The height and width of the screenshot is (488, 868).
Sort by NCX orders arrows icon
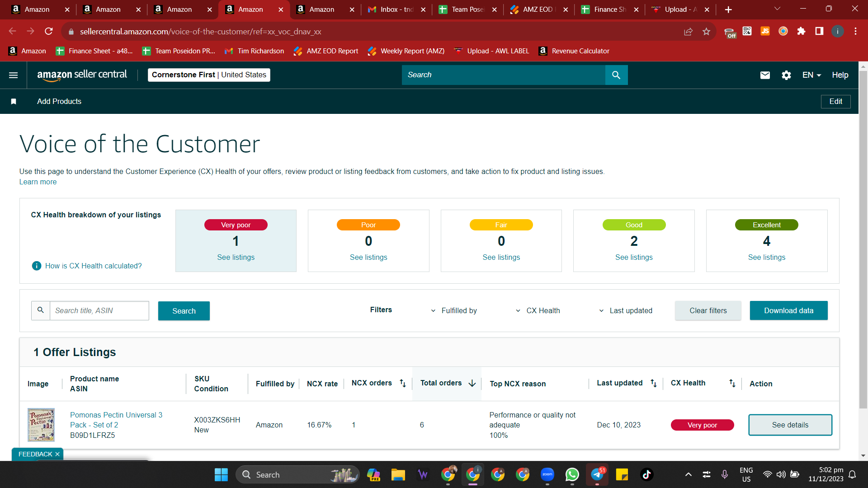pos(403,383)
